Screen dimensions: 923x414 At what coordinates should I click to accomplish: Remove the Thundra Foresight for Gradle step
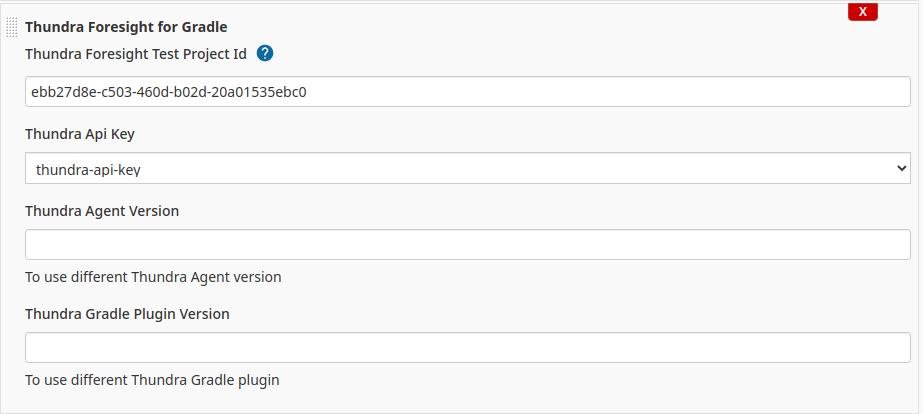[x=862, y=12]
